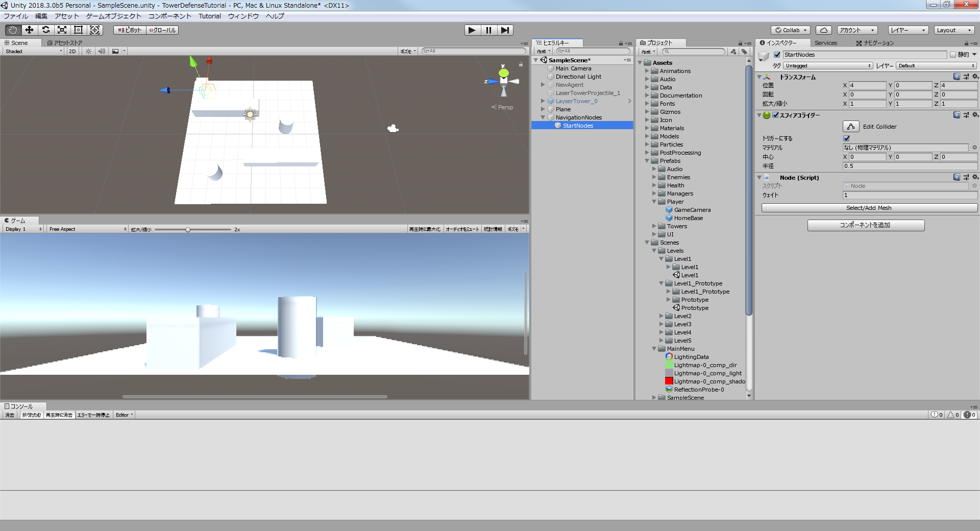
Task: Select the Rotate tool
Action: [45, 30]
